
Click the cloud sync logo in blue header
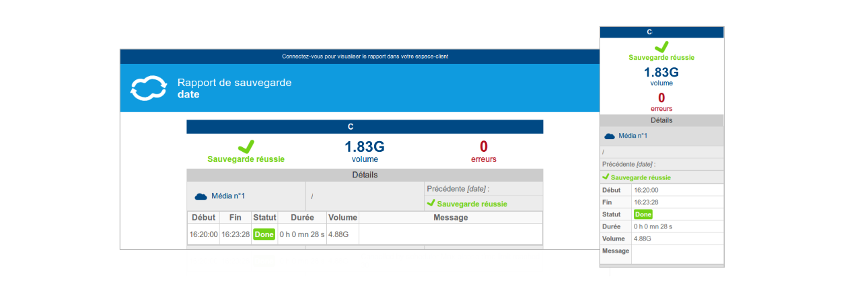[148, 88]
